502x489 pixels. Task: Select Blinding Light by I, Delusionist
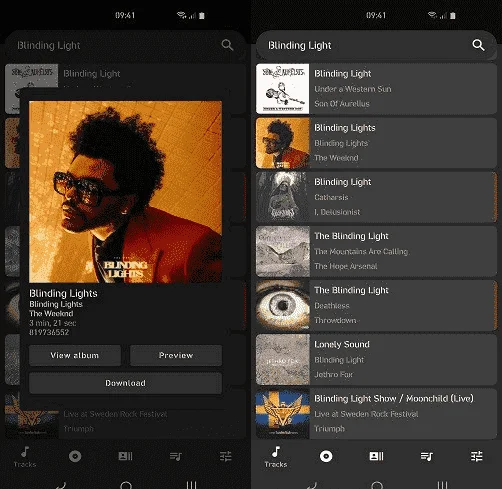pos(376,197)
